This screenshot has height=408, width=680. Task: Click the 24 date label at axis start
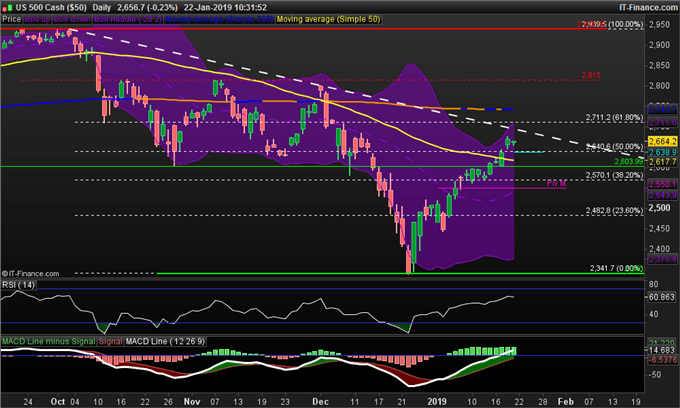[28, 402]
